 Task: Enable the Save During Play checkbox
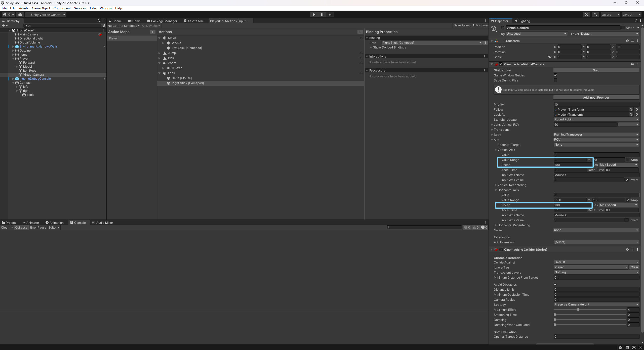(555, 80)
